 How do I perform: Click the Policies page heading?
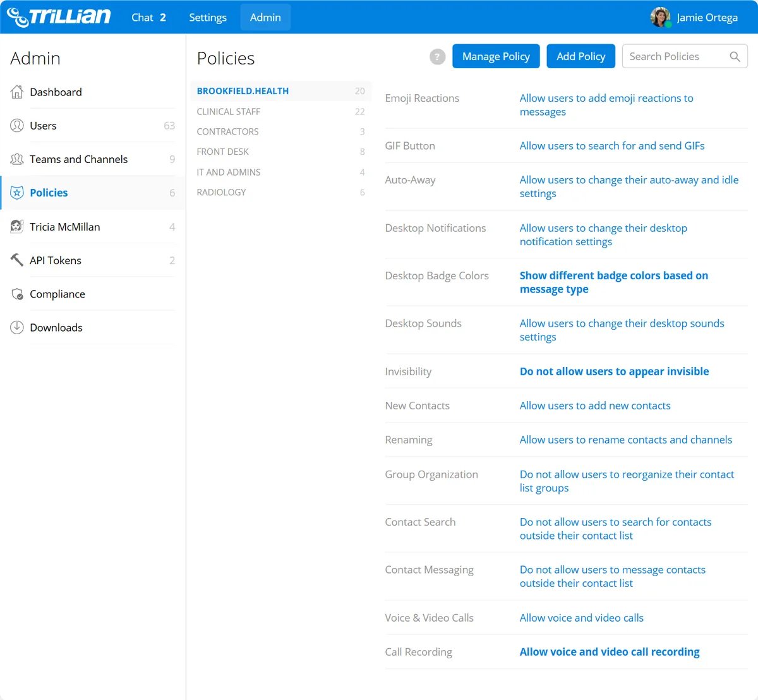[x=226, y=58]
